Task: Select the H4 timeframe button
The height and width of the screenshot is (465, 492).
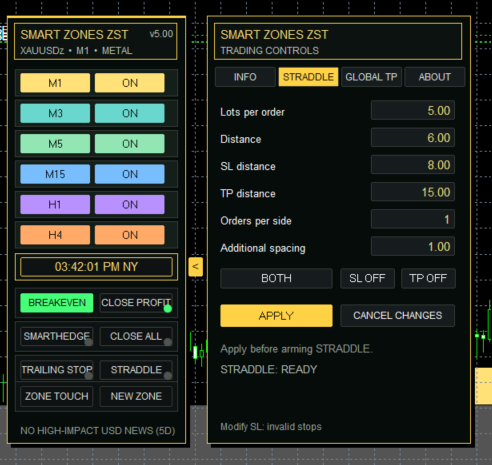Action: [x=55, y=235]
